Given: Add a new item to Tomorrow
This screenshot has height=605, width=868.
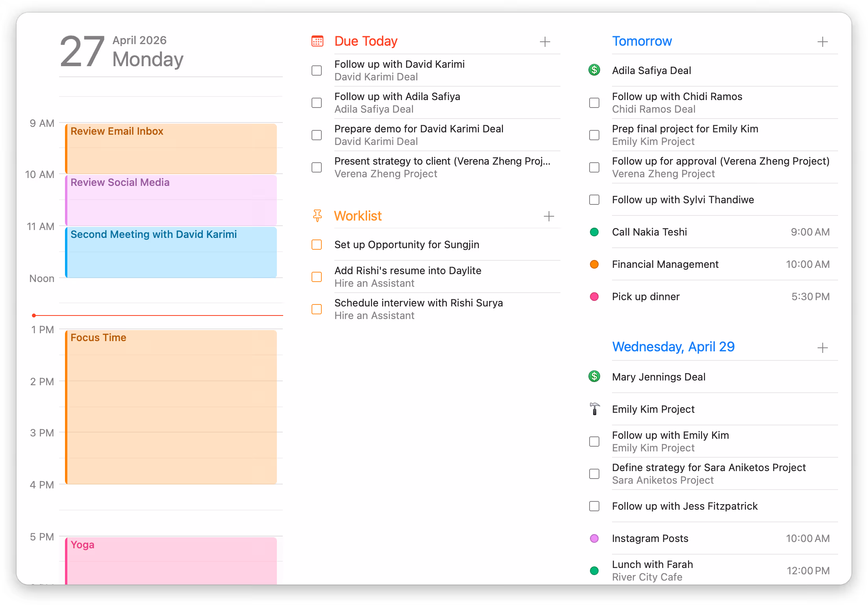Looking at the screenshot, I should pyautogui.click(x=822, y=42).
